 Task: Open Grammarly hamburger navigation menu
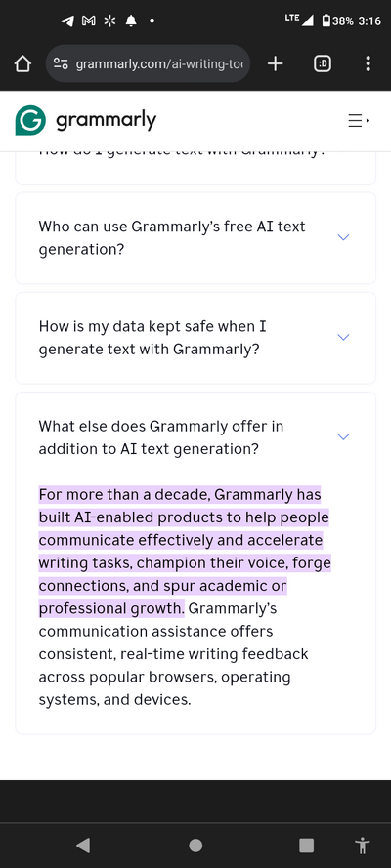coord(359,121)
